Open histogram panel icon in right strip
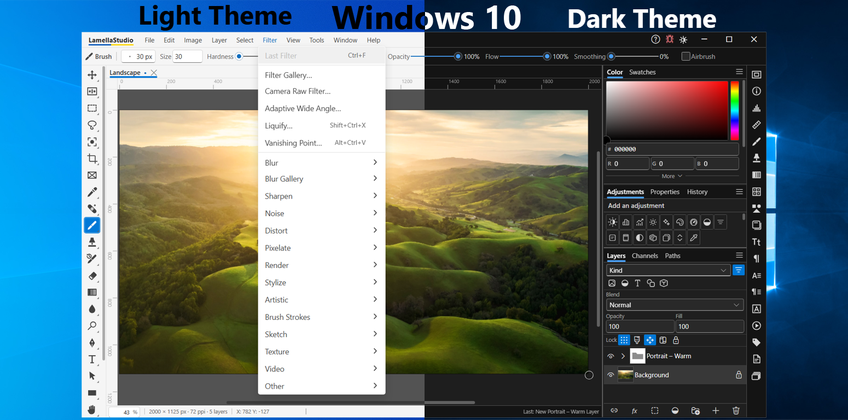 click(x=756, y=108)
